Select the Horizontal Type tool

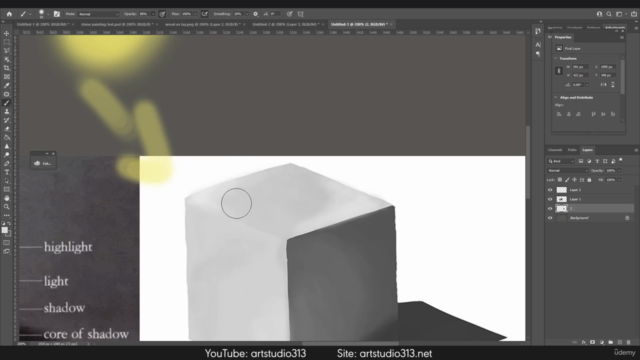pyautogui.click(x=7, y=172)
